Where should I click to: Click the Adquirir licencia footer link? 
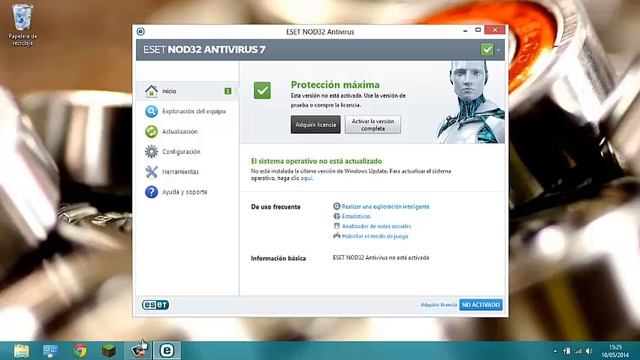point(439,305)
